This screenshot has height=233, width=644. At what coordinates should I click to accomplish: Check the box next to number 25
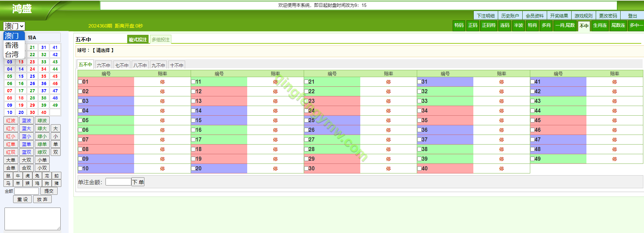(x=306, y=120)
